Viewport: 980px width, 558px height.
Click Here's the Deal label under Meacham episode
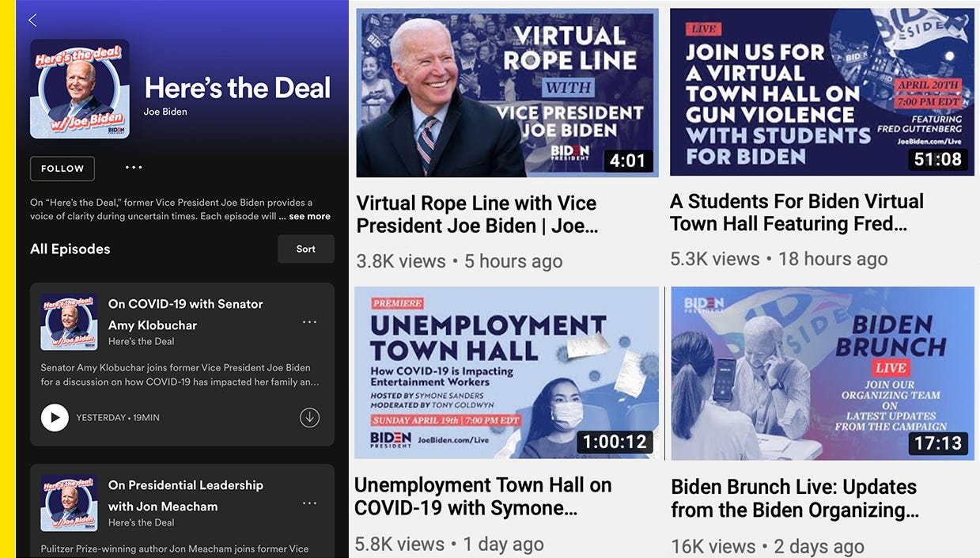tap(142, 523)
